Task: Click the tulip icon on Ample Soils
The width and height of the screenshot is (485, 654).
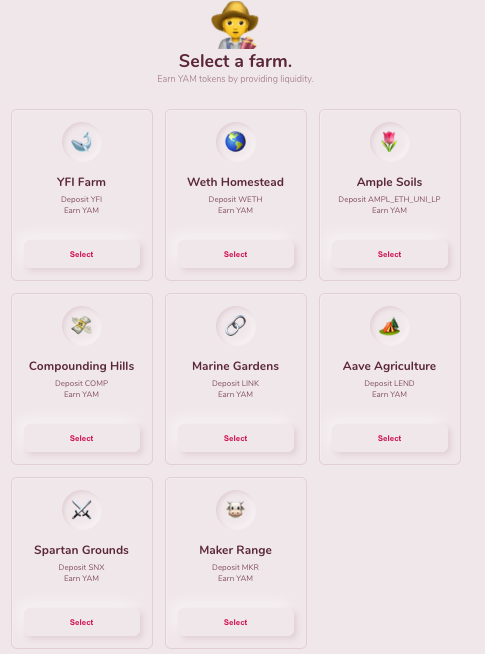Action: pyautogui.click(x=390, y=142)
